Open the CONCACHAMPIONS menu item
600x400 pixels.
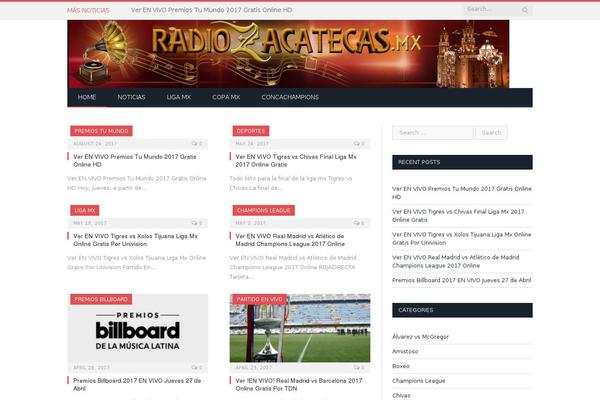coord(290,97)
